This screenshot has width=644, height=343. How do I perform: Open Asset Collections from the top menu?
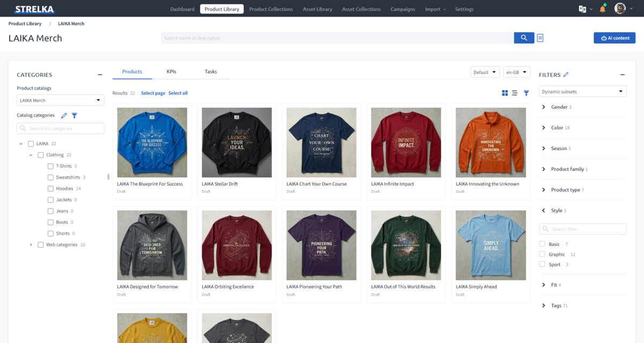(x=361, y=9)
